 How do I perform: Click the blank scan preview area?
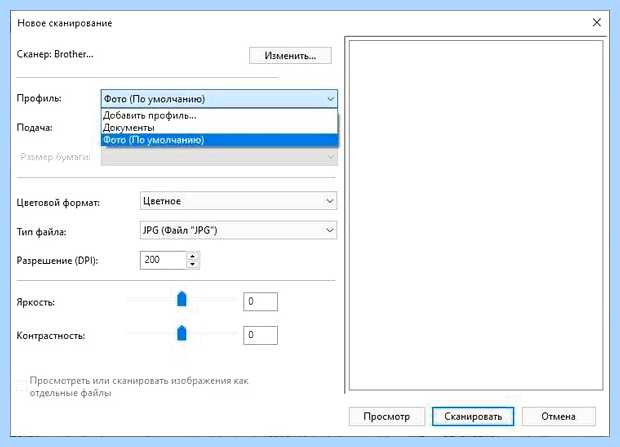(476, 215)
